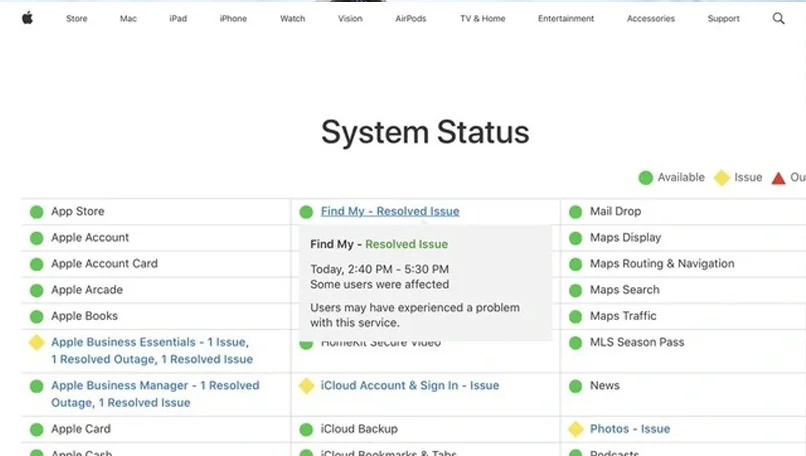This screenshot has height=456, width=806.
Task: Click the MLS Season Pass row text
Action: click(637, 342)
